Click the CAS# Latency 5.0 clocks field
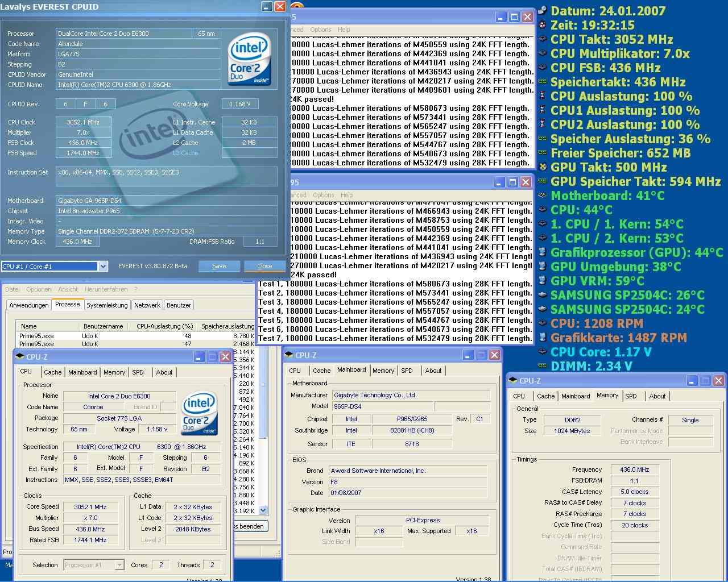 point(634,492)
